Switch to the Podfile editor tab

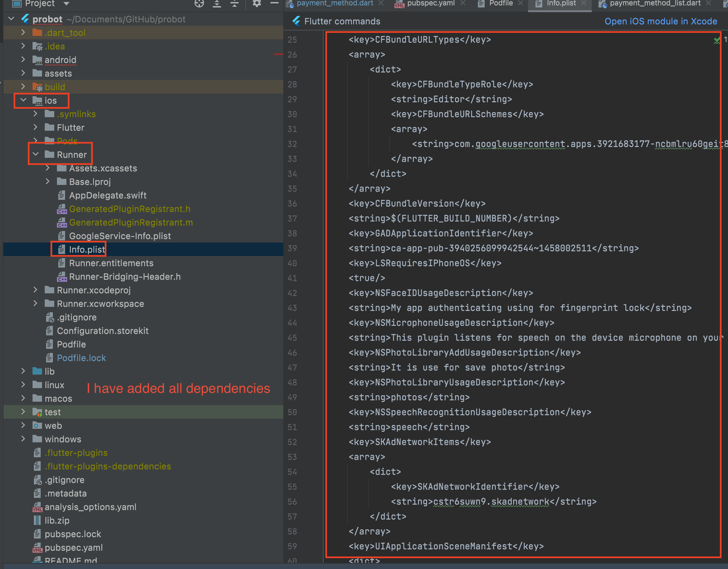501,3
